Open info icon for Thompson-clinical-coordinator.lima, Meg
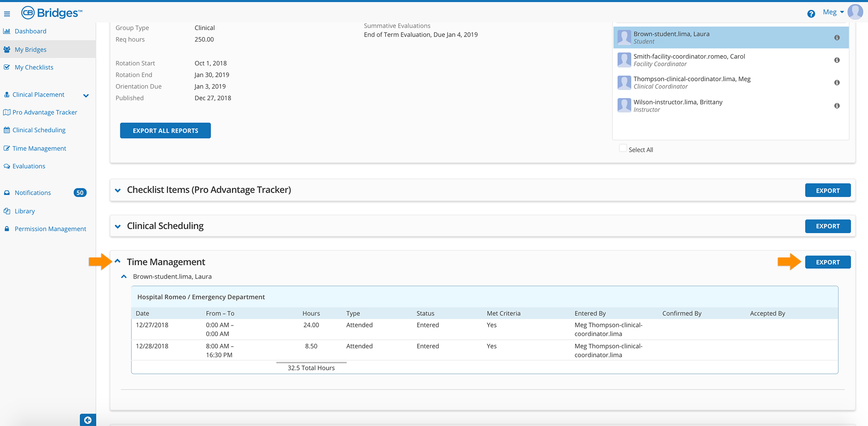The image size is (868, 426). pyautogui.click(x=837, y=83)
